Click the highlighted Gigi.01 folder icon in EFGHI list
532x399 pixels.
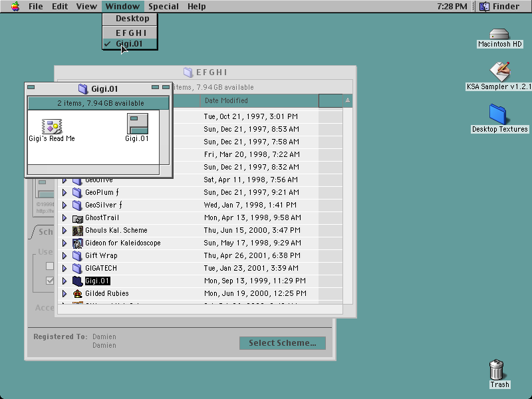77,281
